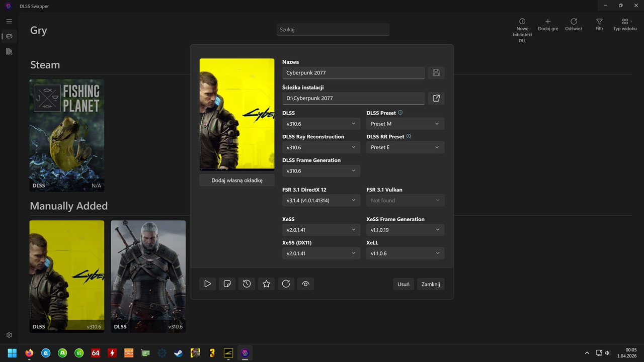This screenshot has height=362, width=644.
Task: Open install folder via external link icon
Action: pyautogui.click(x=436, y=98)
